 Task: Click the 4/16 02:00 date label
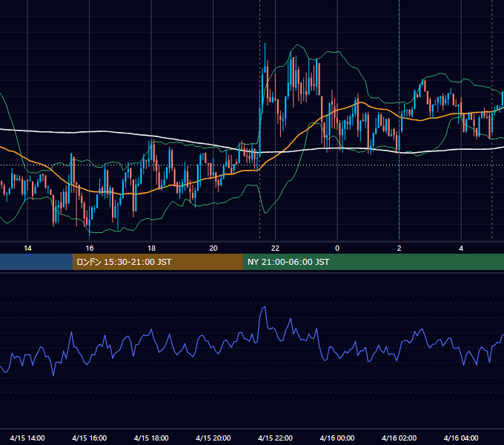click(x=399, y=438)
